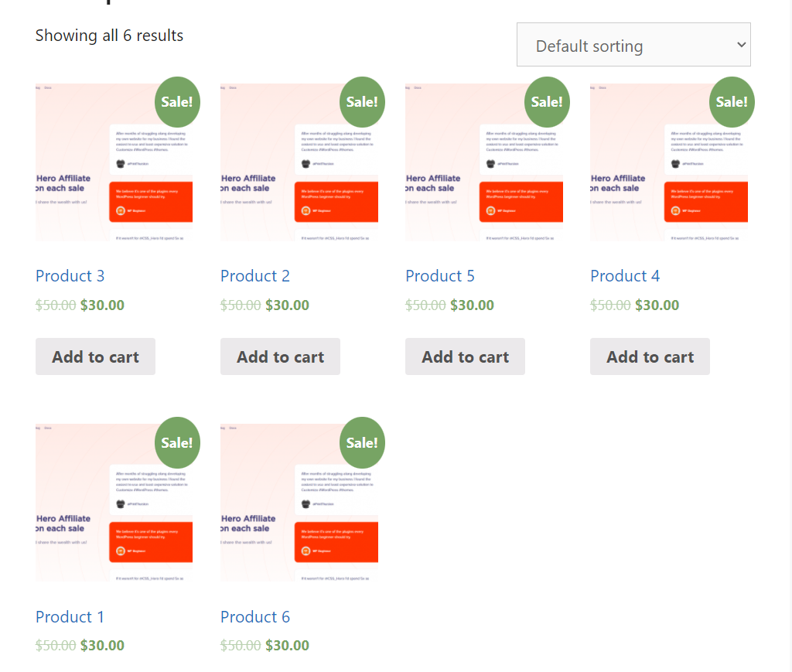Click the Sale! badge on Product 6
Screen dimensions: 792x672
(362, 442)
